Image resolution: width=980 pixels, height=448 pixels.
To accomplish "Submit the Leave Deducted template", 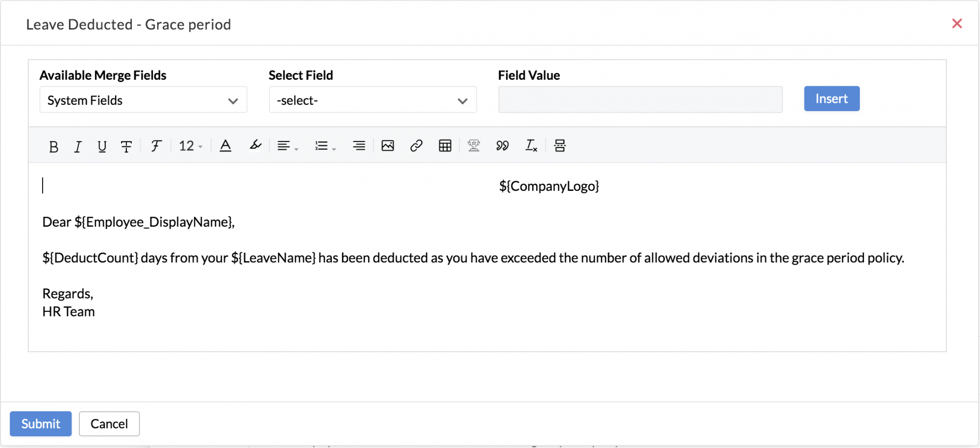I will [41, 424].
